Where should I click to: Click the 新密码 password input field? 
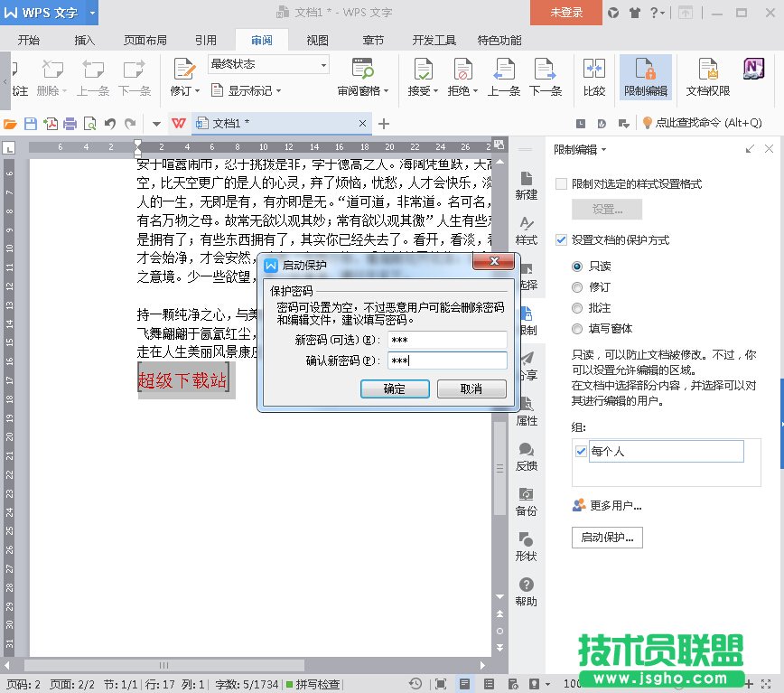pyautogui.click(x=446, y=340)
